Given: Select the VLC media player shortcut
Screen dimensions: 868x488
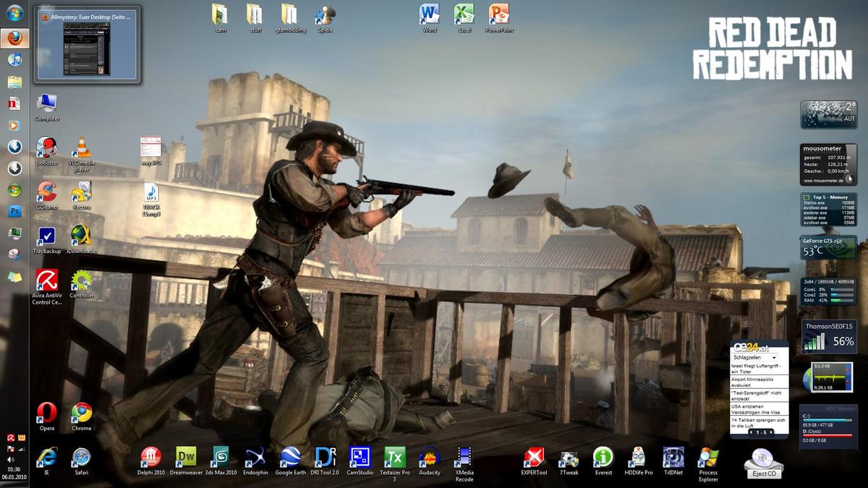Looking at the screenshot, I should pyautogui.click(x=82, y=154).
